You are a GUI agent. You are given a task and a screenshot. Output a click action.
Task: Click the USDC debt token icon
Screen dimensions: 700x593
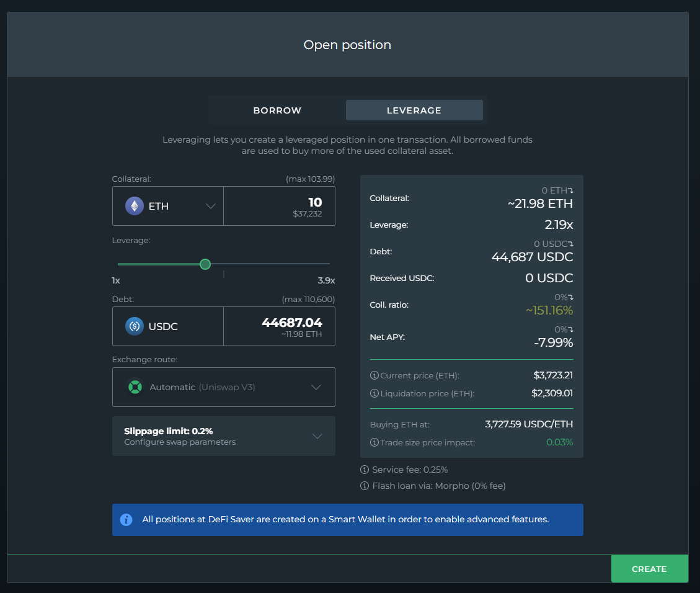click(x=135, y=326)
